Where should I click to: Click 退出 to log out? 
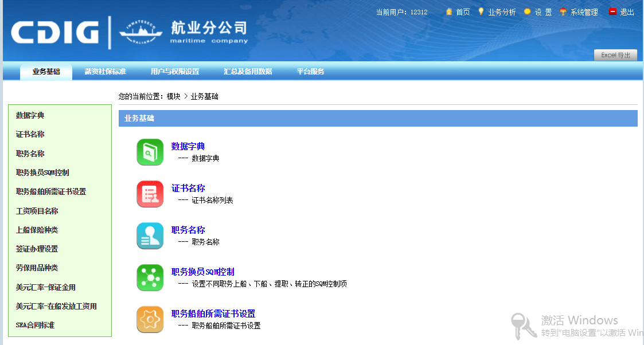click(x=627, y=12)
